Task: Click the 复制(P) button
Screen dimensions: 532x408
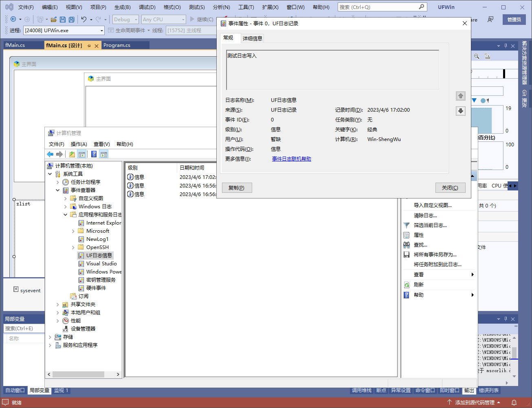Action: coord(237,187)
